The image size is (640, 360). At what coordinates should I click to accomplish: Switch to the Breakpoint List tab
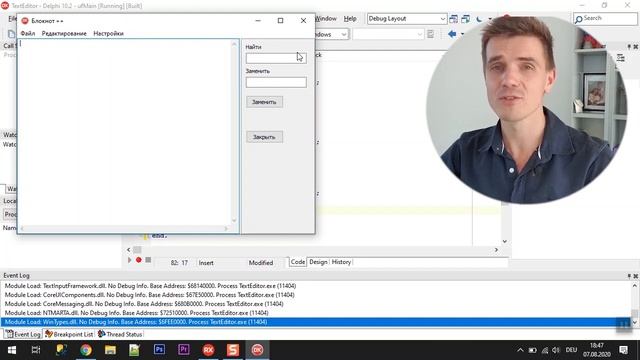pyautogui.click(x=69, y=334)
